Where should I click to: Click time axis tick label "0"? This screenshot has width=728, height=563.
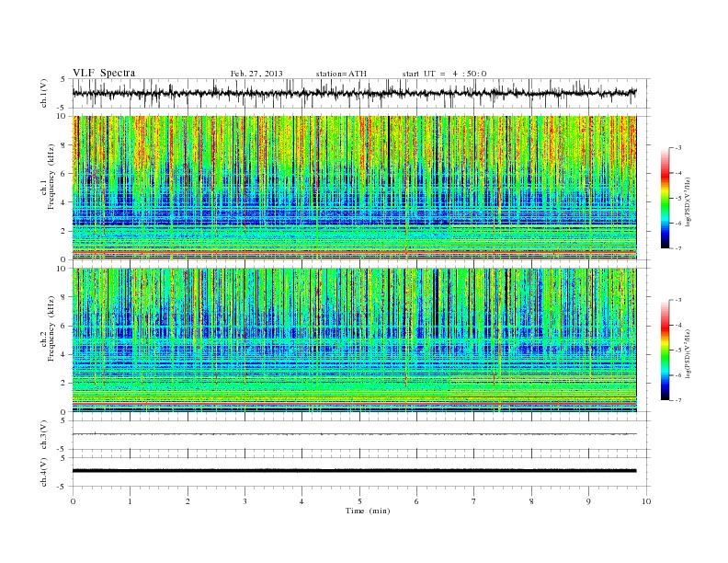pyautogui.click(x=73, y=501)
